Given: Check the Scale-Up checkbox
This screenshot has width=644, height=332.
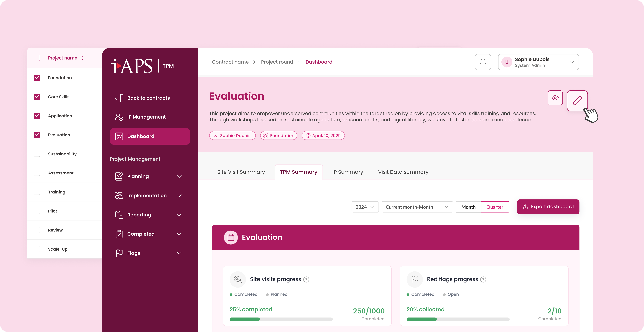Looking at the screenshot, I should 37,249.
